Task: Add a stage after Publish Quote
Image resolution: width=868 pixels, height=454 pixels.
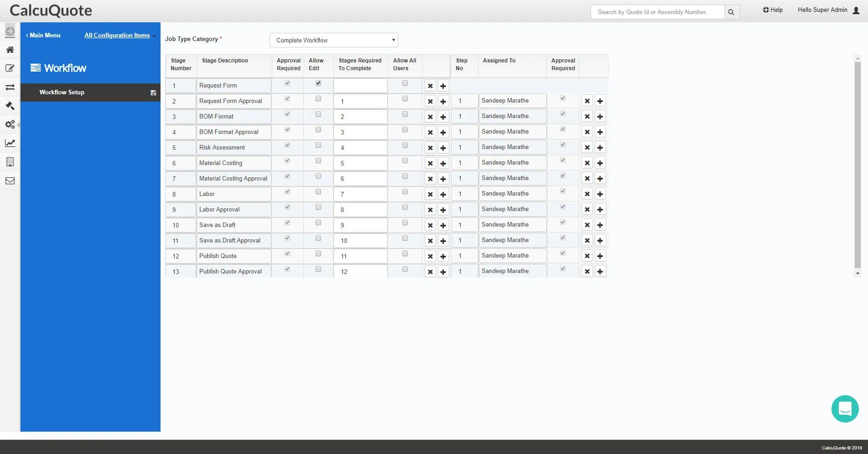Action: pos(443,256)
